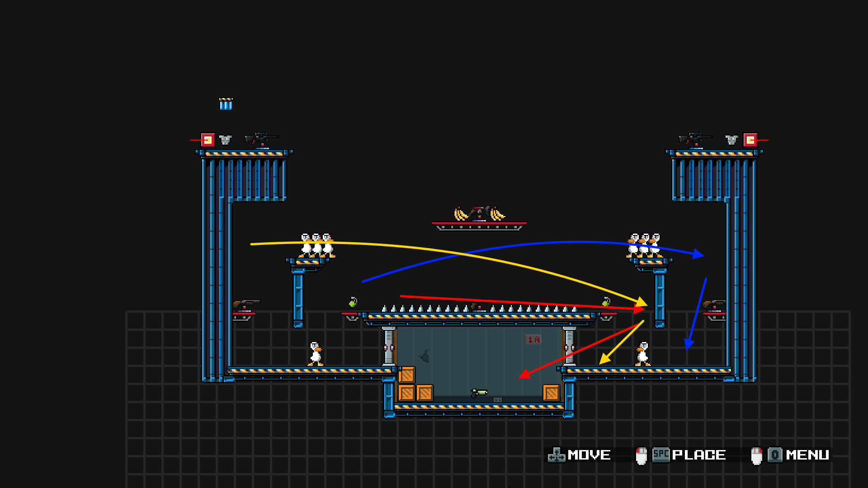Select the gun spawner among the spikes

[x=477, y=307]
